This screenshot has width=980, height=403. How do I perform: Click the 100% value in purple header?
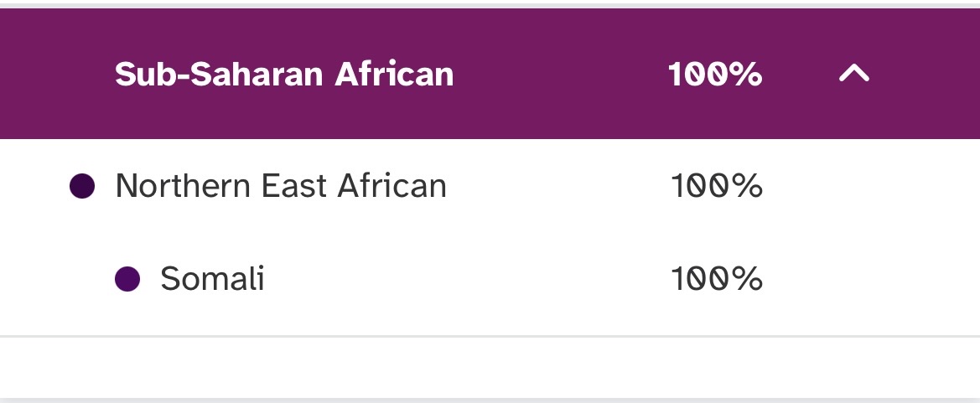(x=715, y=75)
